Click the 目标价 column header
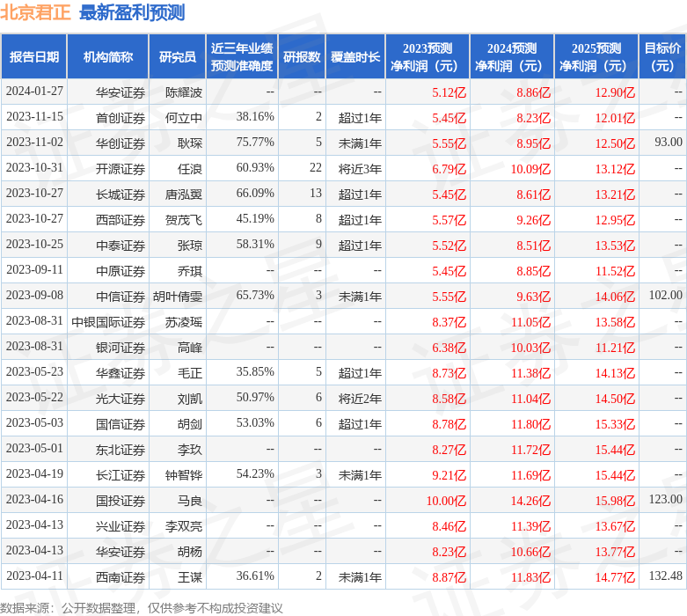 [x=662, y=57]
